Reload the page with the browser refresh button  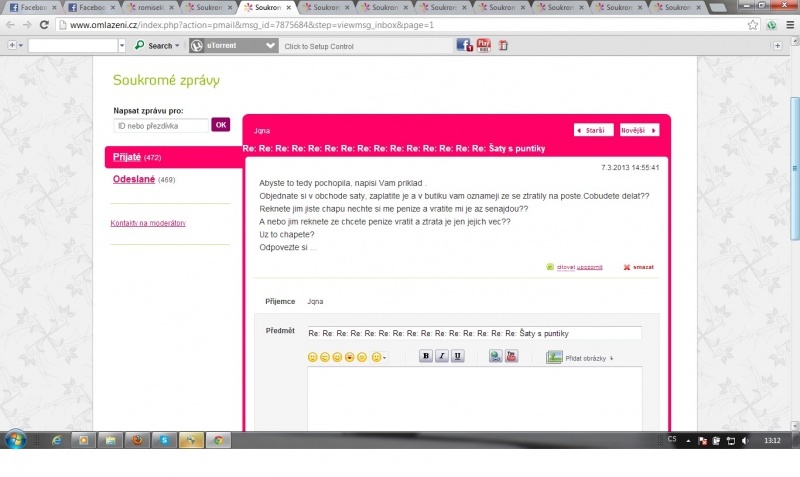(x=44, y=24)
